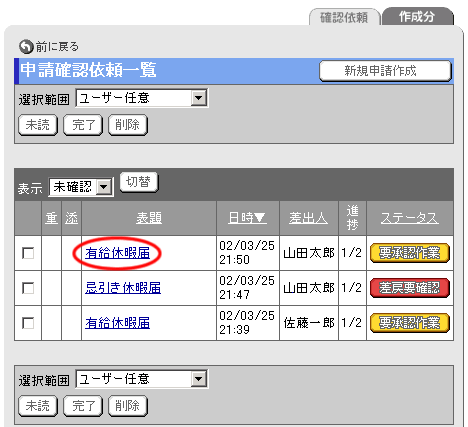The height and width of the screenshot is (427, 468).
Task: Switch to the 作成分 tab
Action: (x=417, y=17)
